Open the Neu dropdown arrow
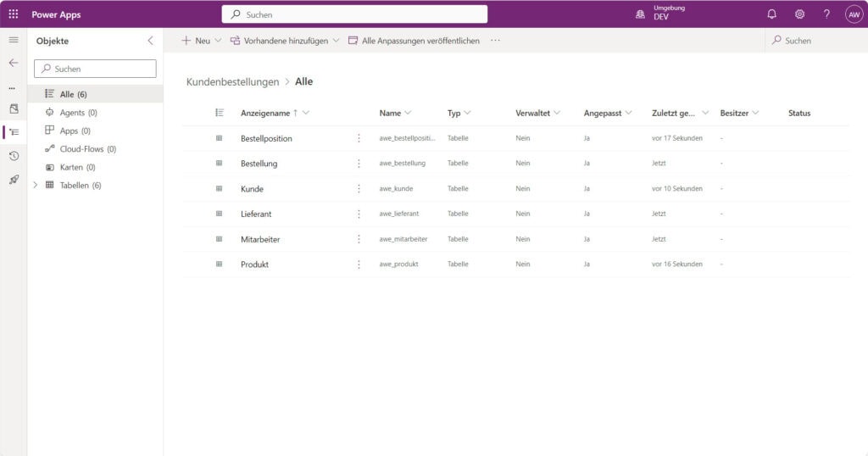 [218, 41]
